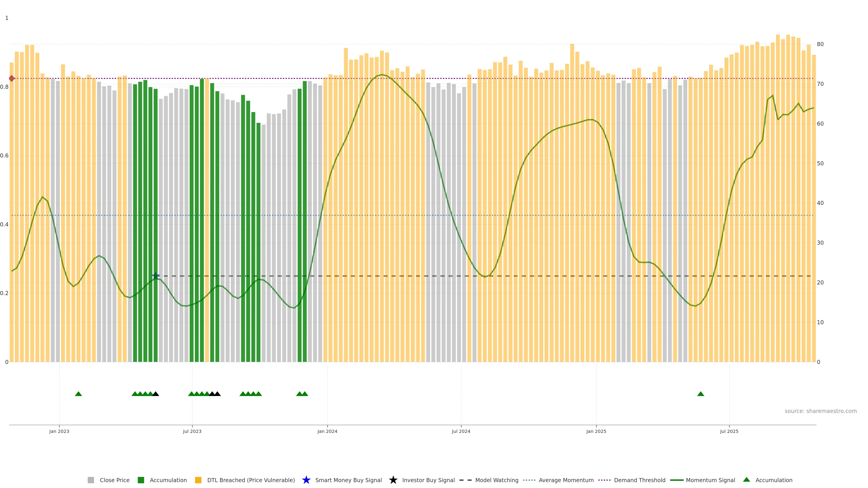
Task: Click the orange DTL Breached color swatch
Action: point(198,480)
